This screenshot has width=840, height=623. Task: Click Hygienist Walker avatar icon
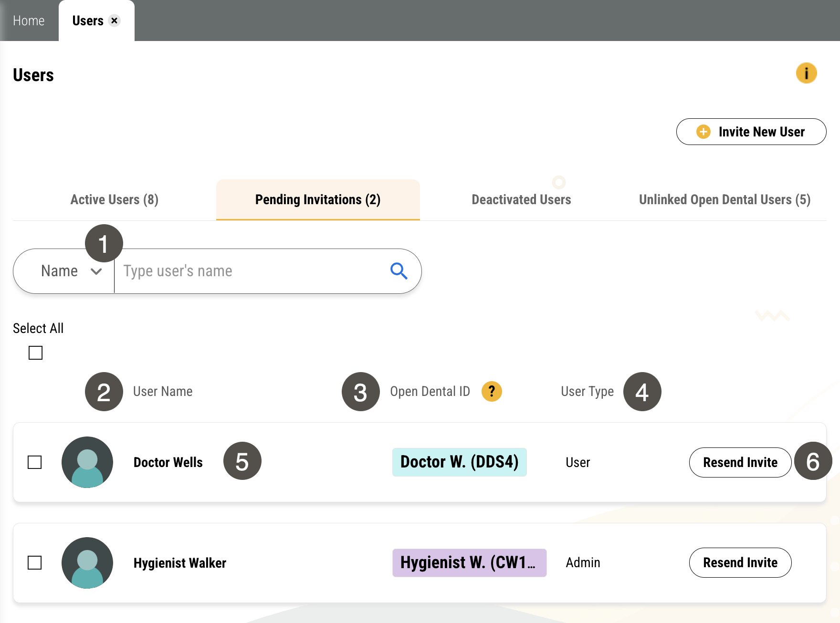point(87,562)
